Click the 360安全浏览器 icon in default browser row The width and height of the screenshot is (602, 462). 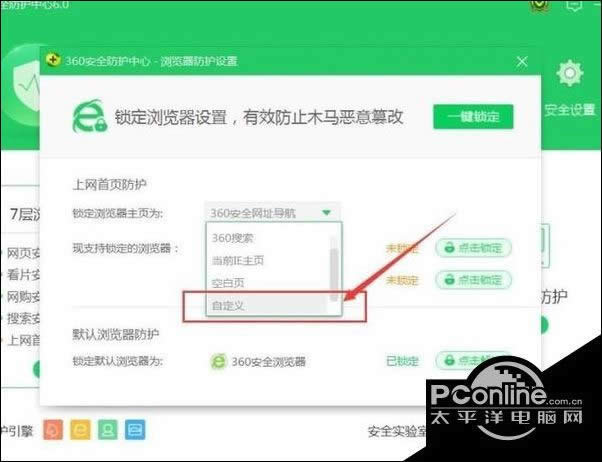coord(218,361)
